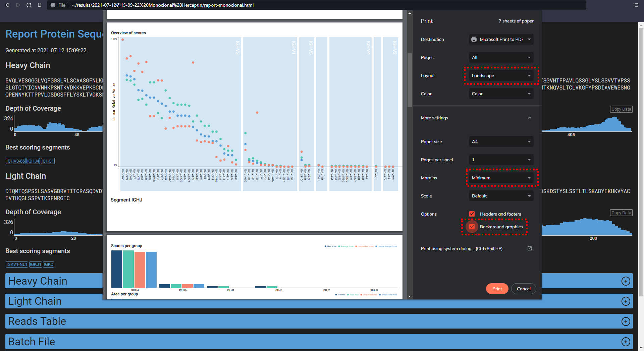Click print preview scroll-down arrow
This screenshot has height=351, width=644.
(410, 296)
